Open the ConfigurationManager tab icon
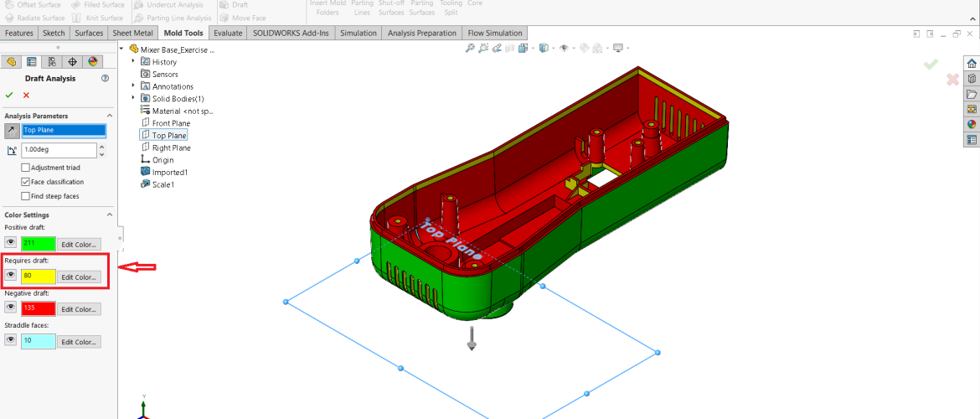 [x=52, y=62]
